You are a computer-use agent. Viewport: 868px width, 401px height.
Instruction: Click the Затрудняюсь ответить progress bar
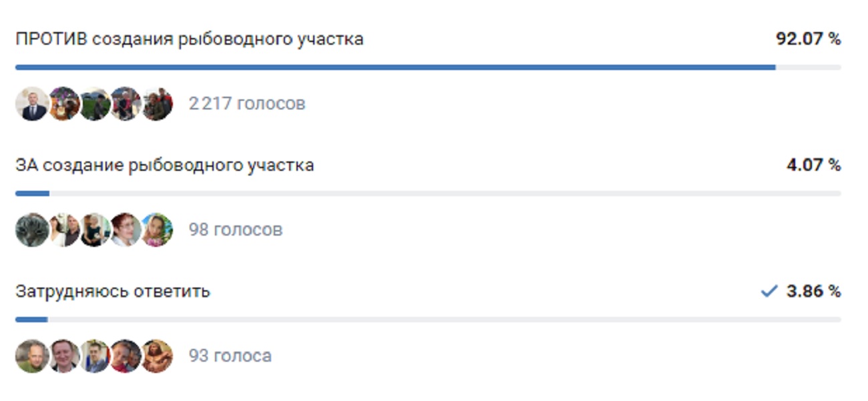tap(427, 320)
